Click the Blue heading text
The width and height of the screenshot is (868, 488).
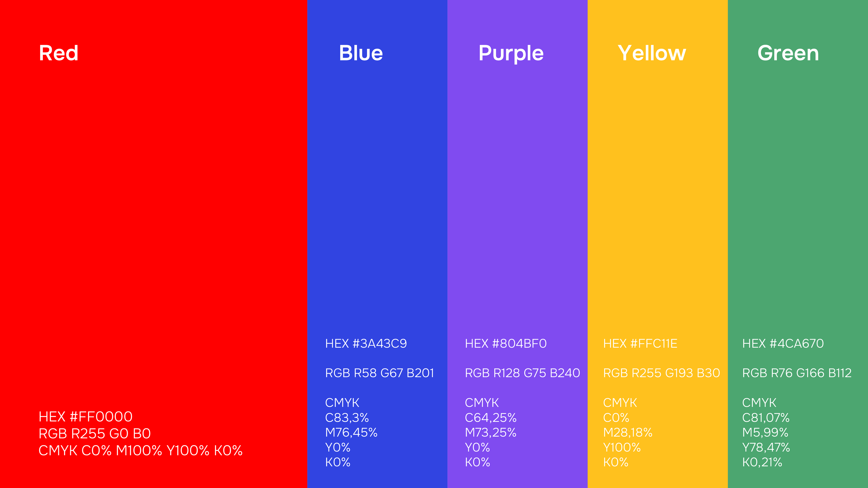coord(361,53)
